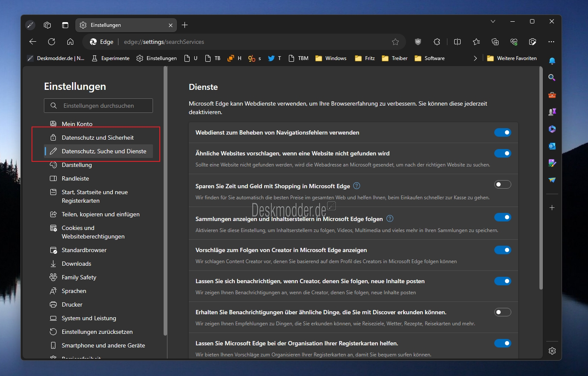Click Einstellungen durchsuchen search field
588x376 pixels.
[98, 106]
